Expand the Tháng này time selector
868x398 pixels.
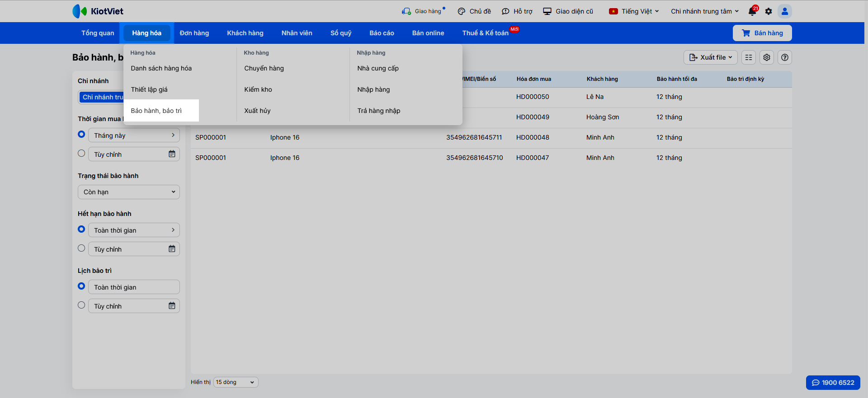pyautogui.click(x=134, y=135)
